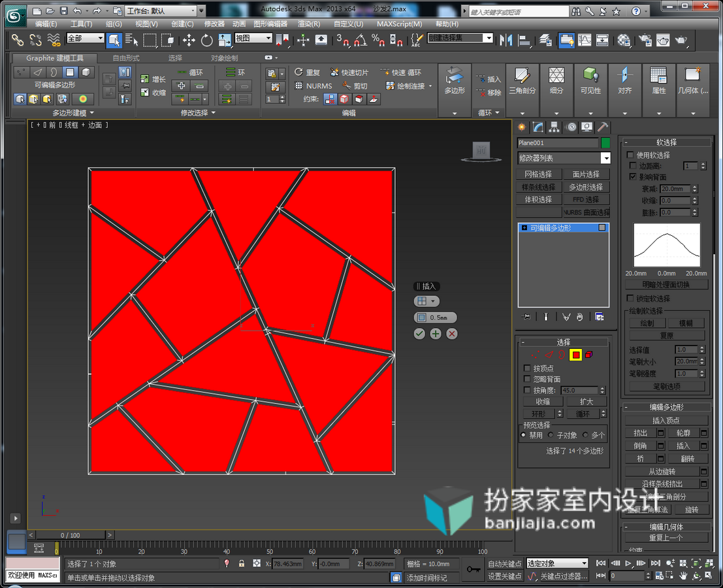
Task: Open the 修改器 menu
Action: (214, 24)
